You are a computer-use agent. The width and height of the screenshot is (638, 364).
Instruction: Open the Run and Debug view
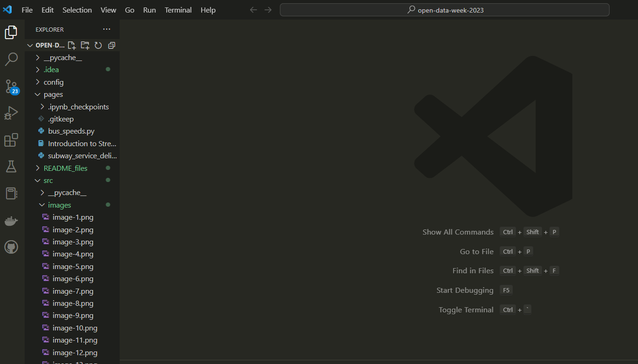point(11,113)
